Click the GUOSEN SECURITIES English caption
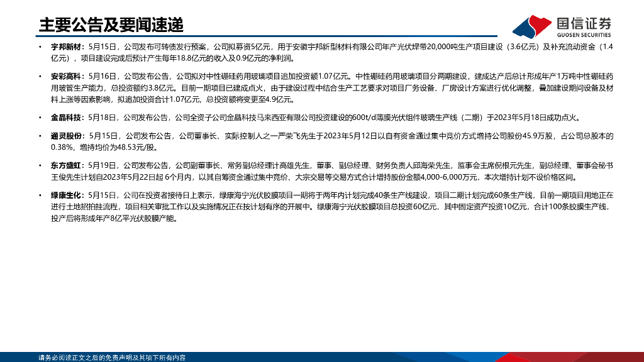 (x=584, y=35)
